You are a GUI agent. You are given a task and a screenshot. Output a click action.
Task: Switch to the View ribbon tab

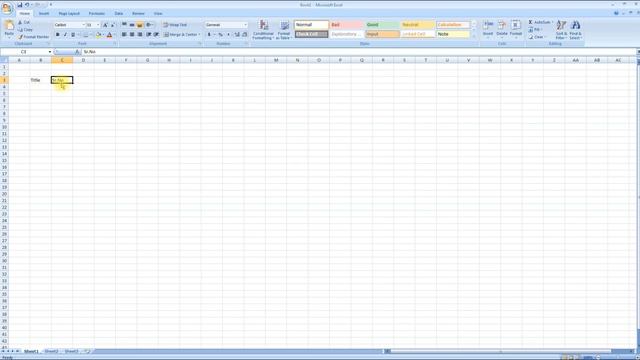pos(158,13)
